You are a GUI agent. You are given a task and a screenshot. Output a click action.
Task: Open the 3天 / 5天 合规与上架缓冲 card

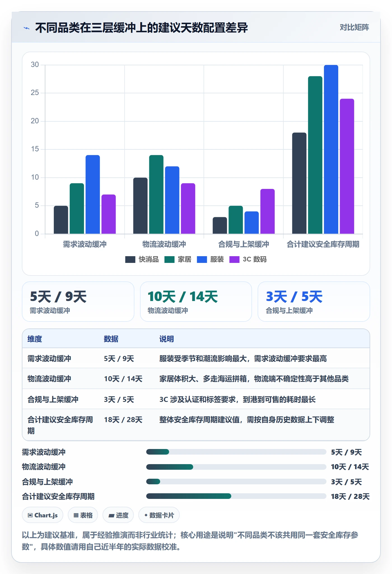314,302
